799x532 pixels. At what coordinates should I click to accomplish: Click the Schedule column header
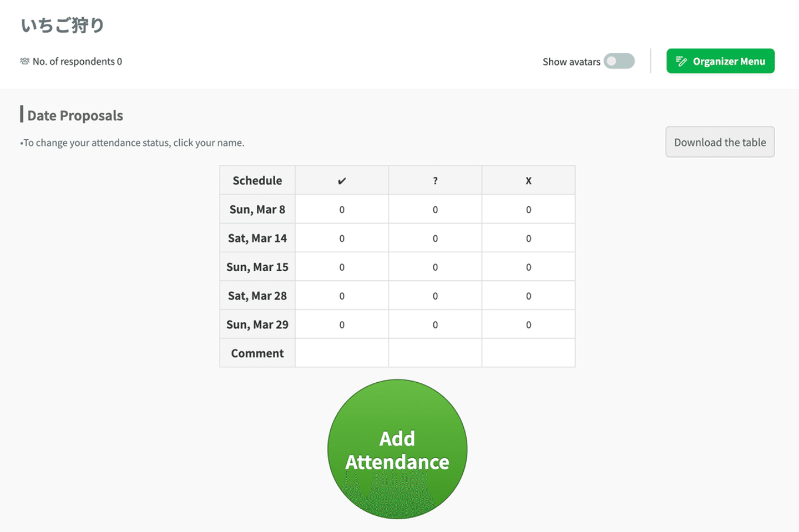(257, 181)
